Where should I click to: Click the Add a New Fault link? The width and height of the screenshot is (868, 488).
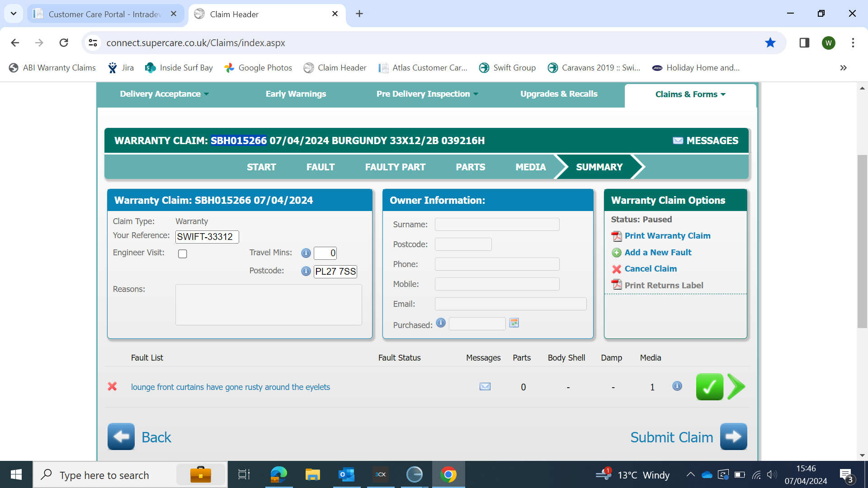(657, 253)
